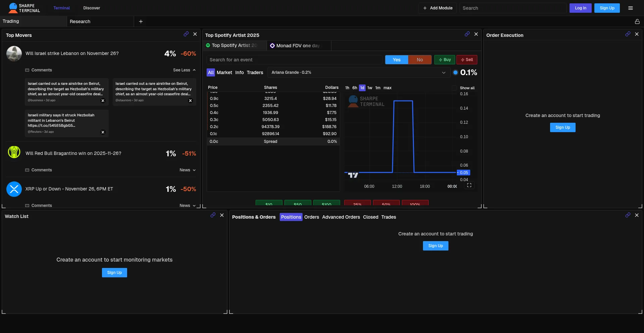644x333 pixels.
Task: Click the link icon in Top Movers panel
Action: (x=186, y=34)
